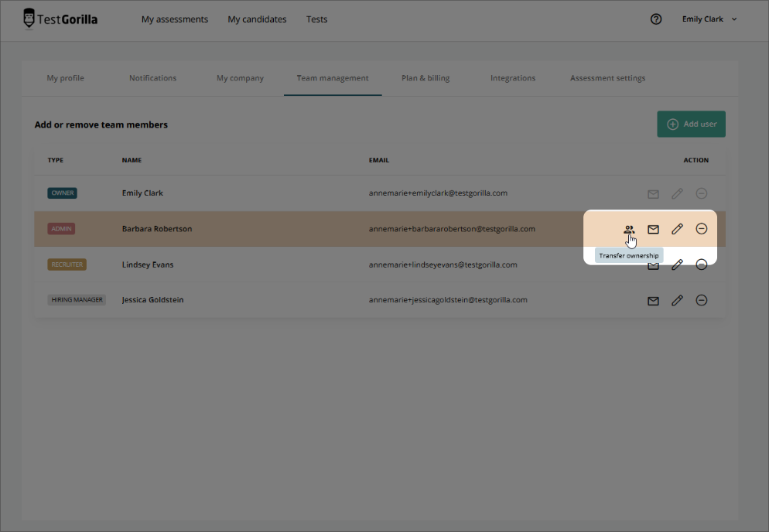Click the ACTION column header

click(696, 160)
